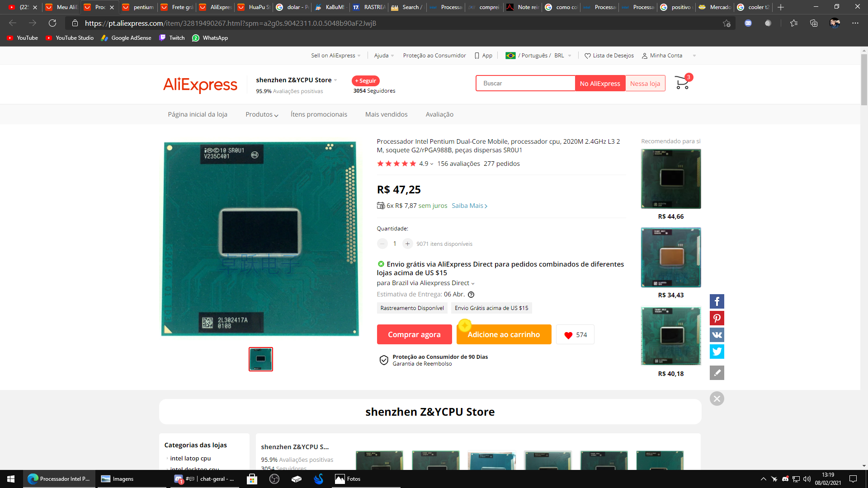Screen dimensions: 868x488
Task: Click the pencil edit icon
Action: click(717, 373)
